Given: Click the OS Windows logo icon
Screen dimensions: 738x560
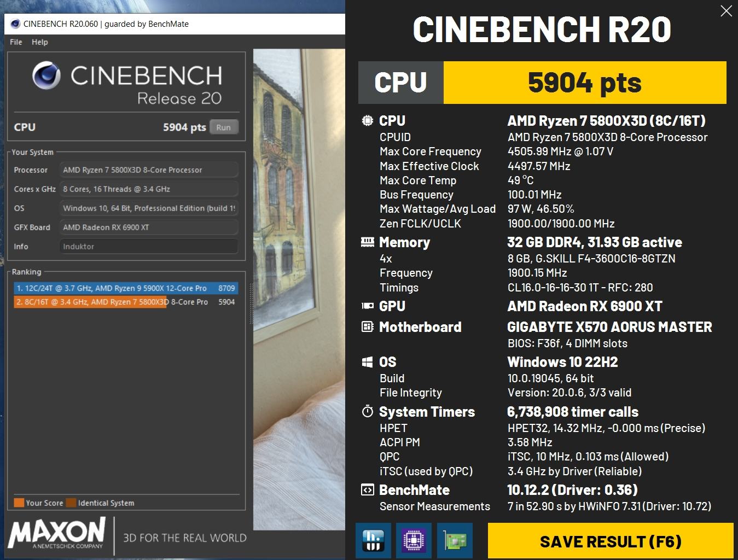Looking at the screenshot, I should 368,362.
